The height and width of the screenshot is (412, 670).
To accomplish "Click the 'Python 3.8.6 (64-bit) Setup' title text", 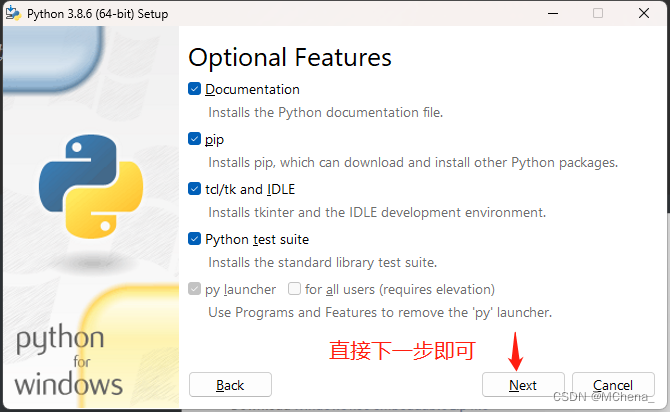I will coord(97,14).
